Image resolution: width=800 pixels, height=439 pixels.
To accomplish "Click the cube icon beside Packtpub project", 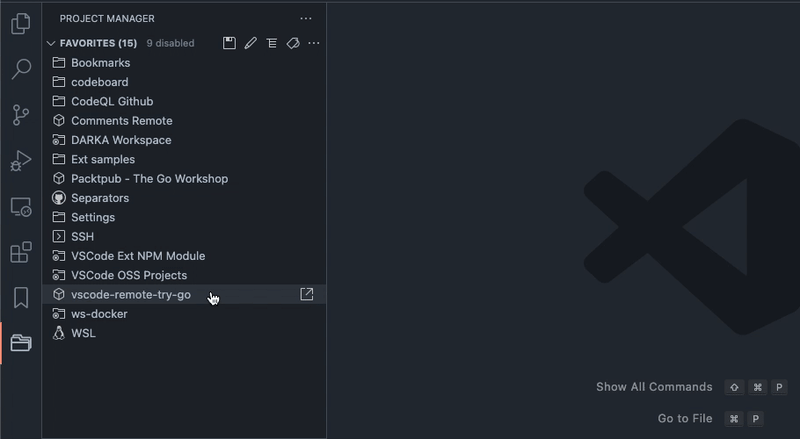I will coord(59,178).
